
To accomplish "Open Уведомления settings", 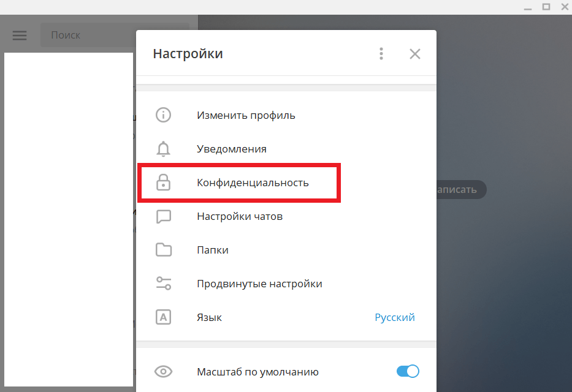I will pos(232,149).
